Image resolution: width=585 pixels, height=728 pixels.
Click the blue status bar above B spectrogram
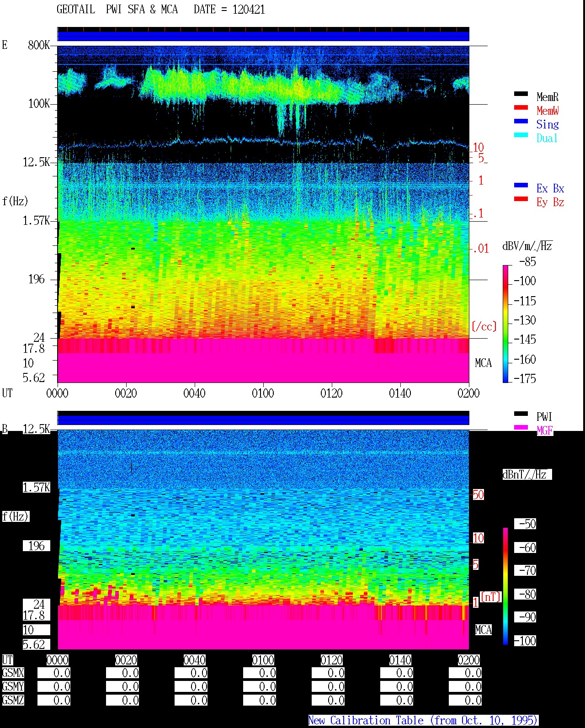[x=263, y=420]
